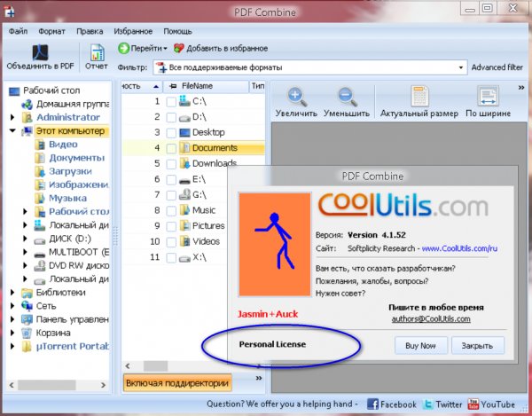Expand the Сеть tree node
The image size is (532, 416).
pyautogui.click(x=12, y=306)
